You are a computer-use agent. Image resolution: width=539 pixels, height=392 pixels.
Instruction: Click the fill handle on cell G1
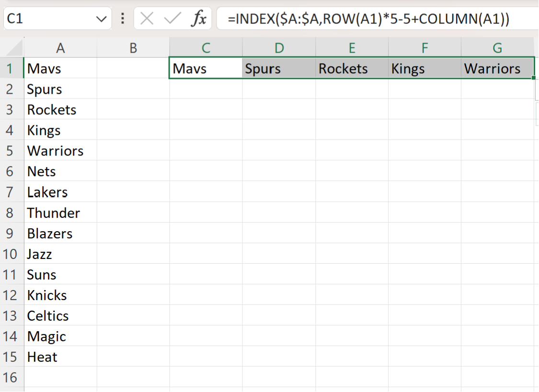pos(533,78)
